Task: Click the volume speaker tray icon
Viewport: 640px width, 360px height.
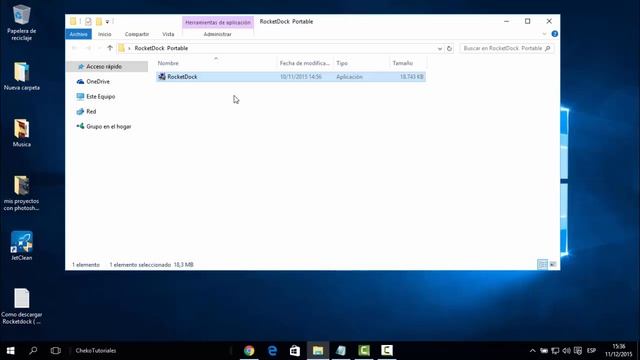Action: (x=566, y=351)
